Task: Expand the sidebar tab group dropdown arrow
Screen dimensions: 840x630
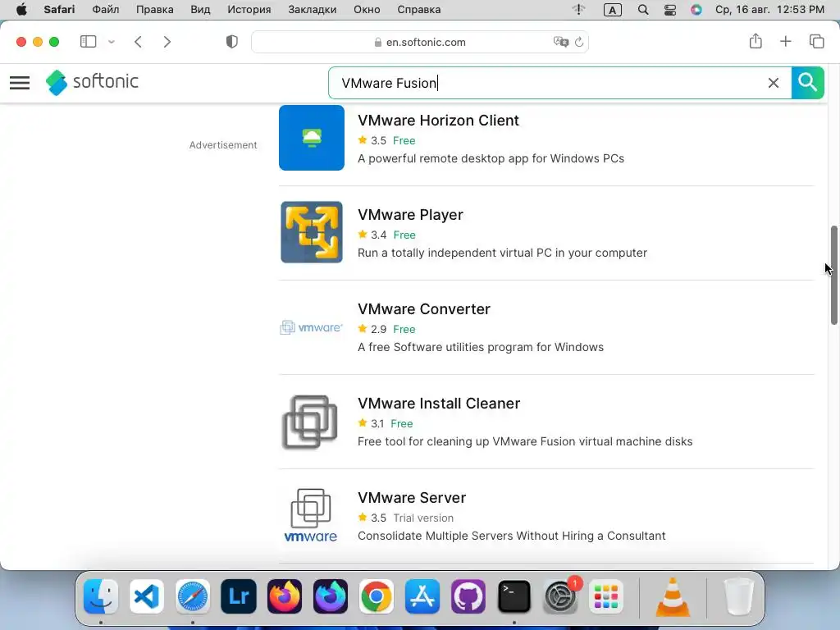Action: click(112, 42)
